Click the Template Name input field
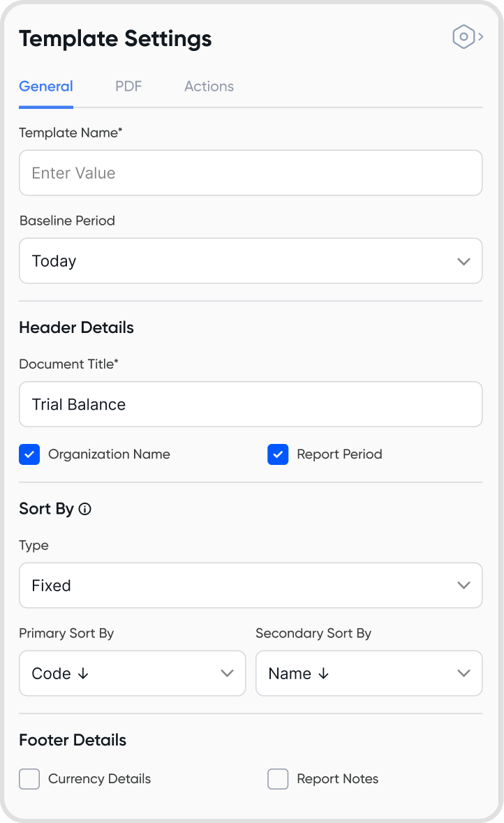 [x=250, y=173]
